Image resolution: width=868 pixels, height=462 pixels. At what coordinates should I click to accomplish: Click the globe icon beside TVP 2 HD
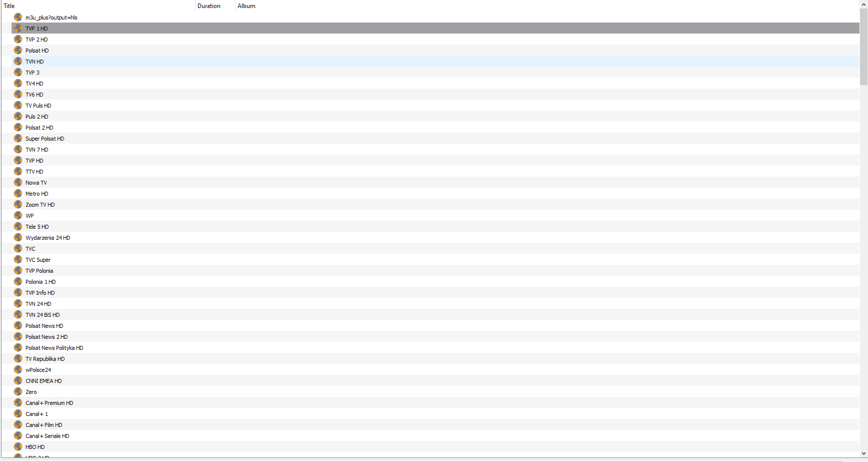point(18,39)
